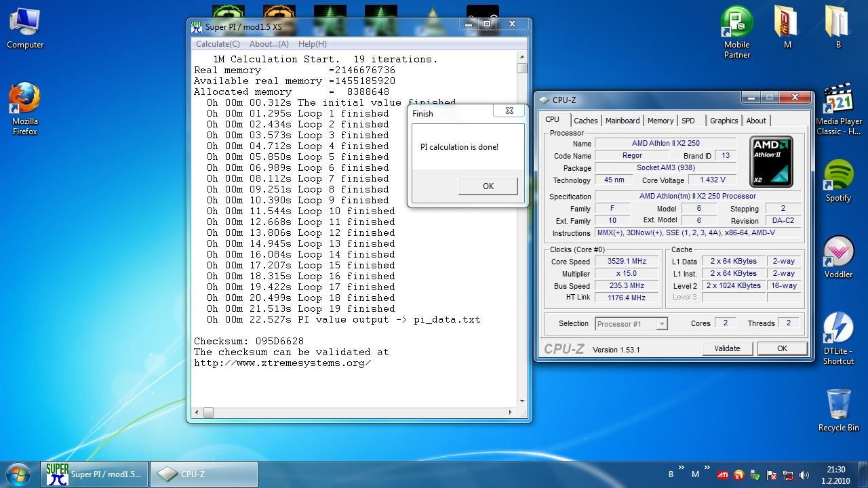Open the Graphics tab in CPU-Z
The image size is (868, 488).
pyautogui.click(x=724, y=121)
